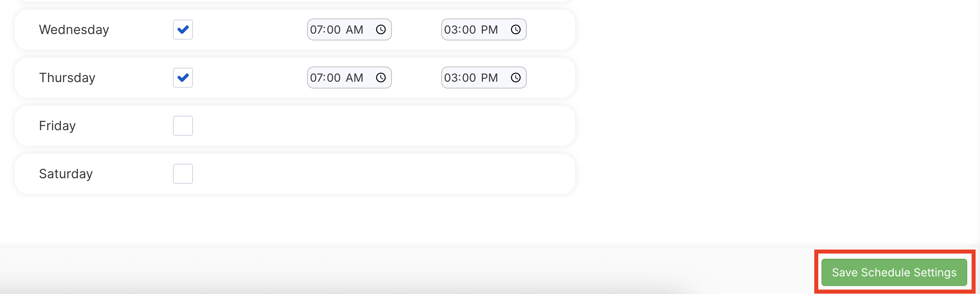The width and height of the screenshot is (980, 294).
Task: Enable the Friday checkbox
Action: coord(183,126)
